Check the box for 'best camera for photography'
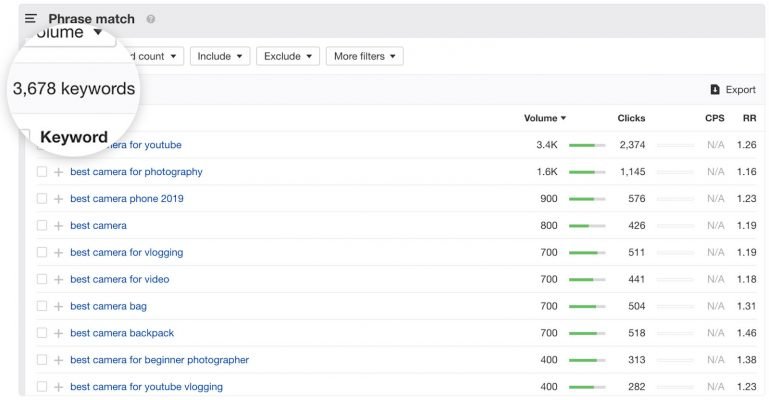Screen dimensions: 769x400 tap(42, 172)
